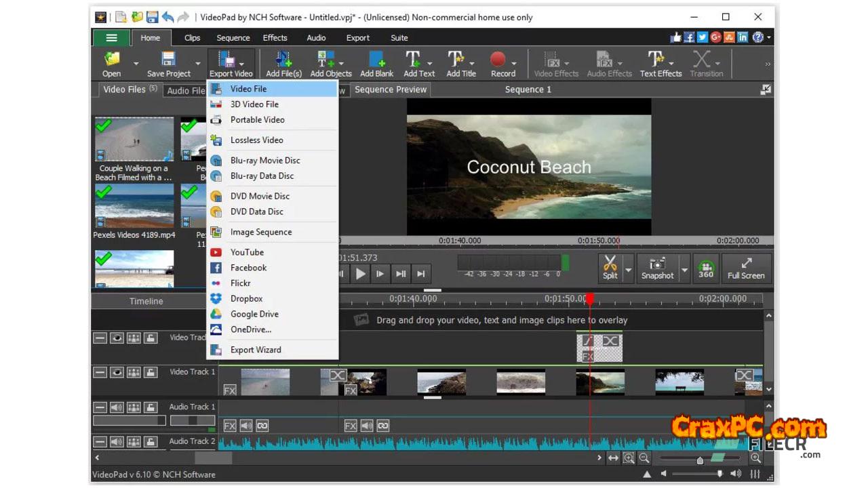Split the clip with the scissors tool
The height and width of the screenshot is (488, 868).
(610, 268)
